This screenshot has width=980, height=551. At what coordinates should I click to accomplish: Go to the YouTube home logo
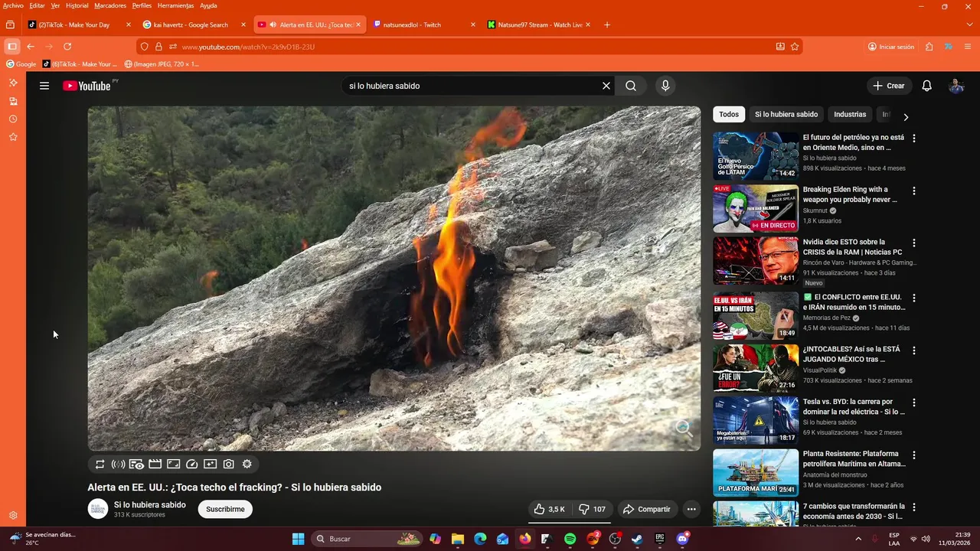pos(87,86)
